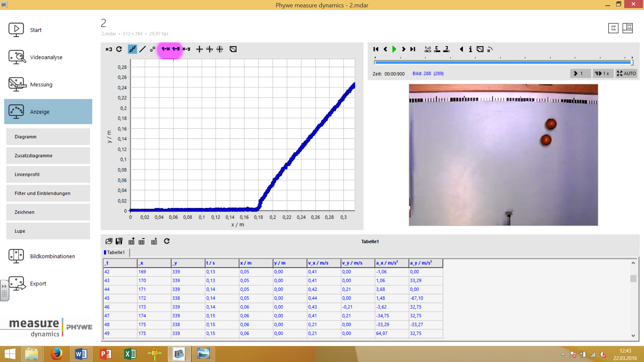
Task: Select the Tabelle1 tab
Action: pos(115,252)
